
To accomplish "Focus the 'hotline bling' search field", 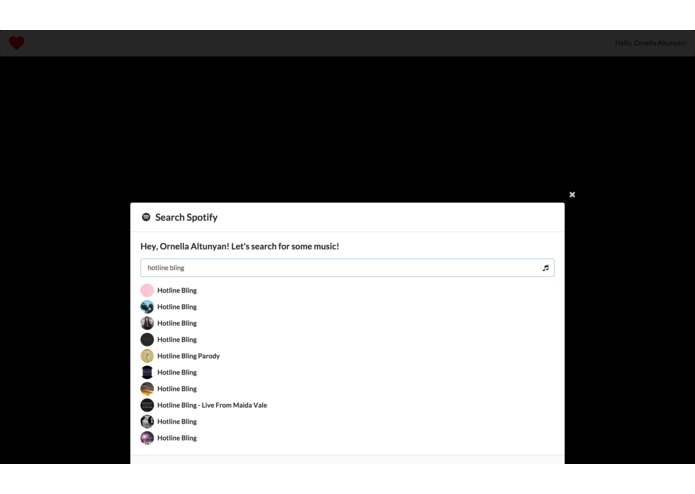I will 347,268.
